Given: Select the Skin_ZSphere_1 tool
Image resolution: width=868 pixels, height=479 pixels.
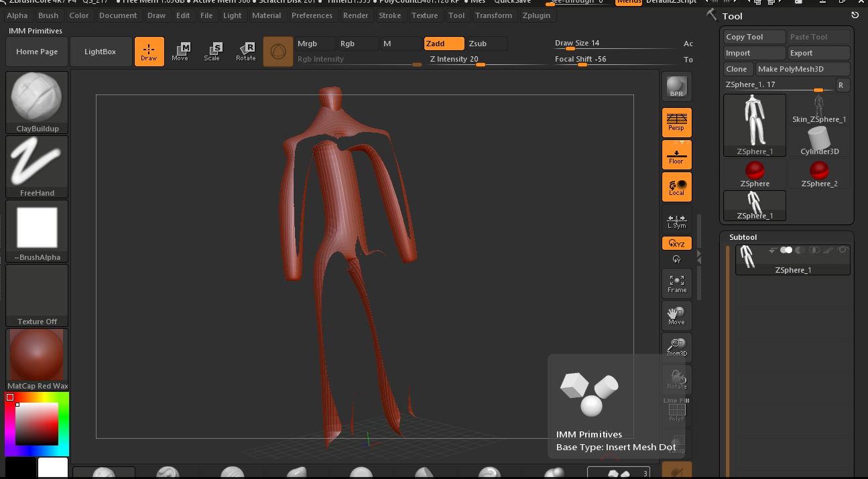Looking at the screenshot, I should [x=819, y=109].
